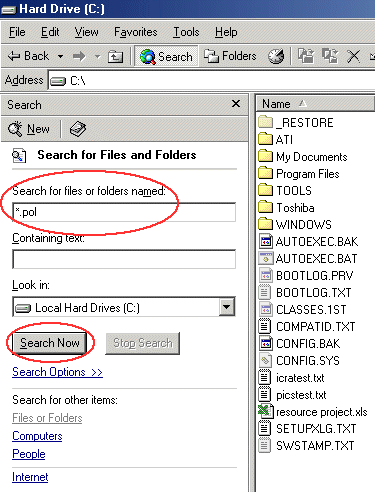
Task: Select the Program Files folder
Action: click(x=299, y=173)
